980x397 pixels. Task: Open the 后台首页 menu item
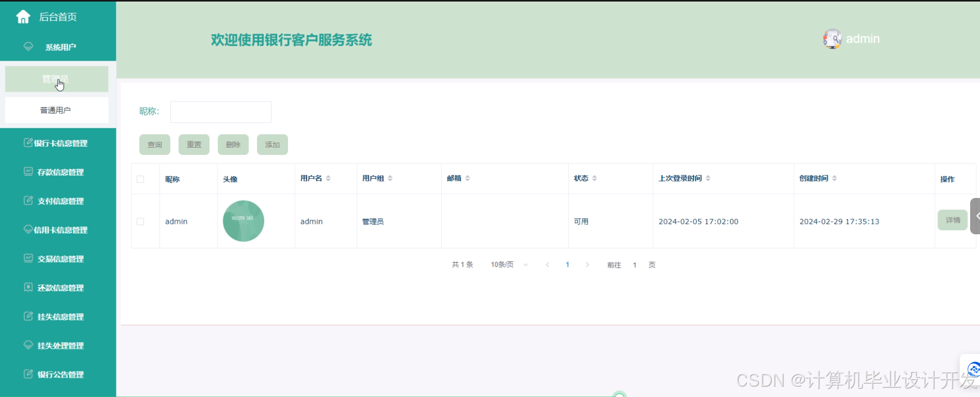(58, 17)
